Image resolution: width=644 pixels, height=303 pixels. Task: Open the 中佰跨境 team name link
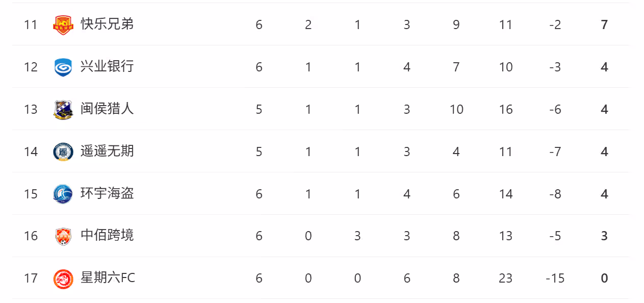coord(107,235)
